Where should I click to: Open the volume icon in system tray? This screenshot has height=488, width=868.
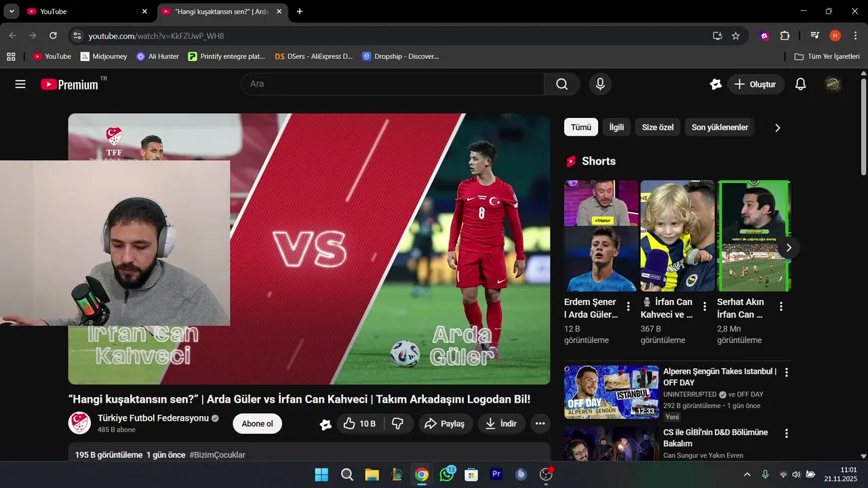coord(796,474)
